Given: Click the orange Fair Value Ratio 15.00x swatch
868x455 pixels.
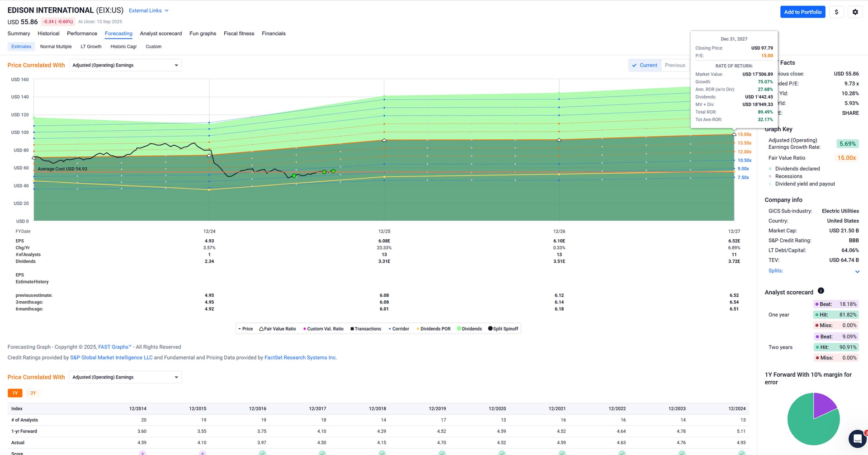Looking at the screenshot, I should click(846, 158).
